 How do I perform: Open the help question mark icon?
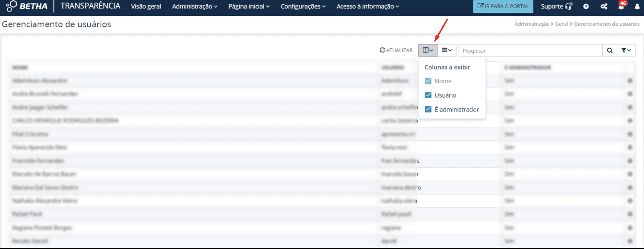[585, 7]
